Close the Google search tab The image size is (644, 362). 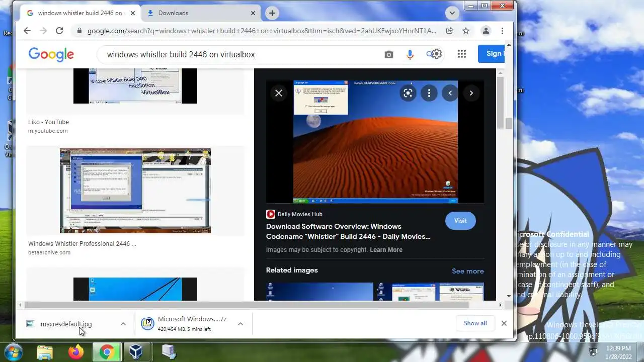[133, 13]
